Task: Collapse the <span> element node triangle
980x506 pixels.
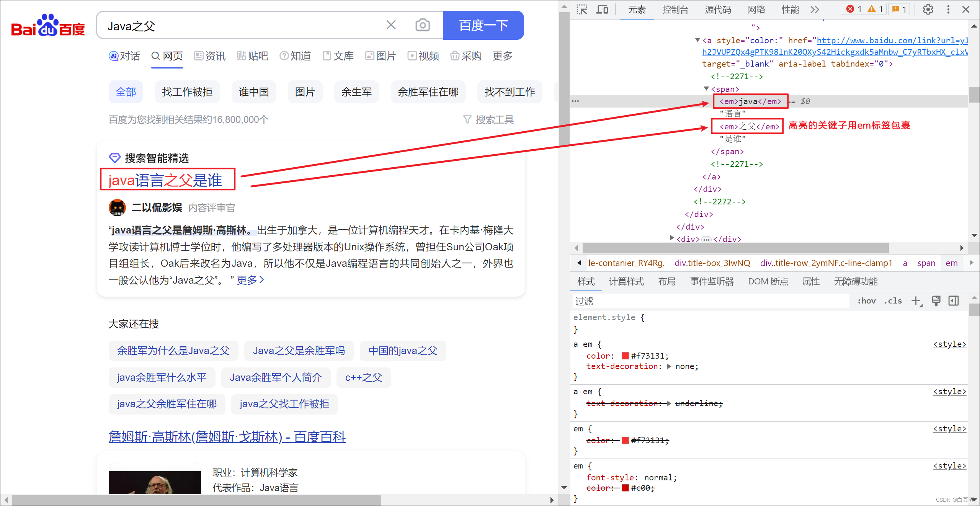Action: pos(706,89)
